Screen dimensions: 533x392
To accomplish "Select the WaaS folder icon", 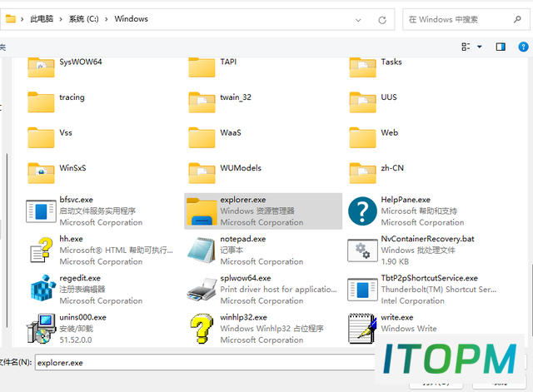I will coord(202,137).
